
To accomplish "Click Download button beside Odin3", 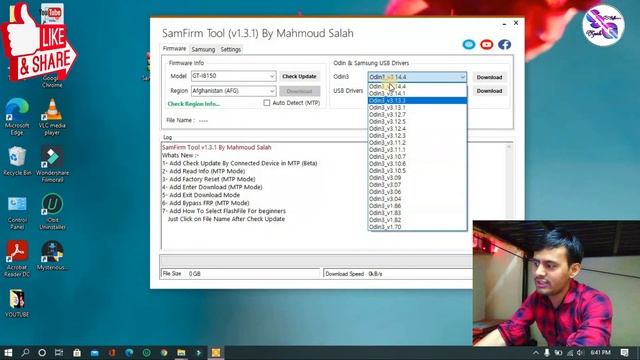I will [x=489, y=77].
